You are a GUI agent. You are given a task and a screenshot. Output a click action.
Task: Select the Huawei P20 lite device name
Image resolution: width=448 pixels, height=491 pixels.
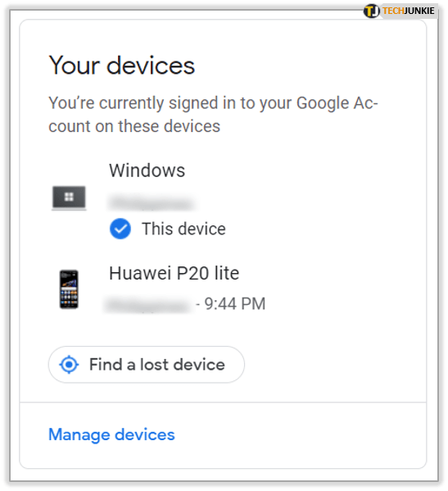coord(174,273)
